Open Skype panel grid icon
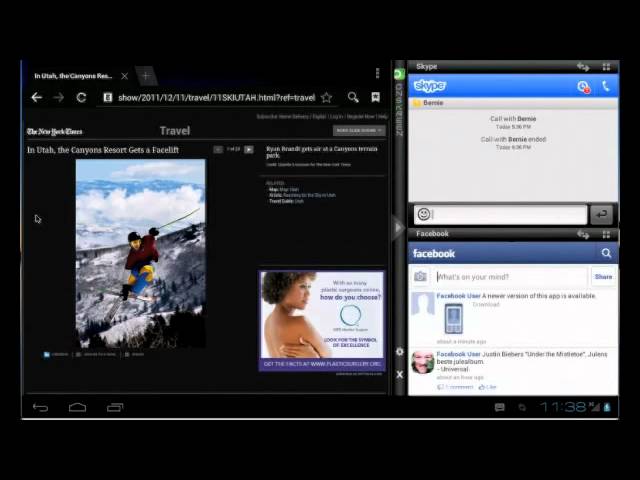Viewport: 640px width, 480px height. point(606,67)
